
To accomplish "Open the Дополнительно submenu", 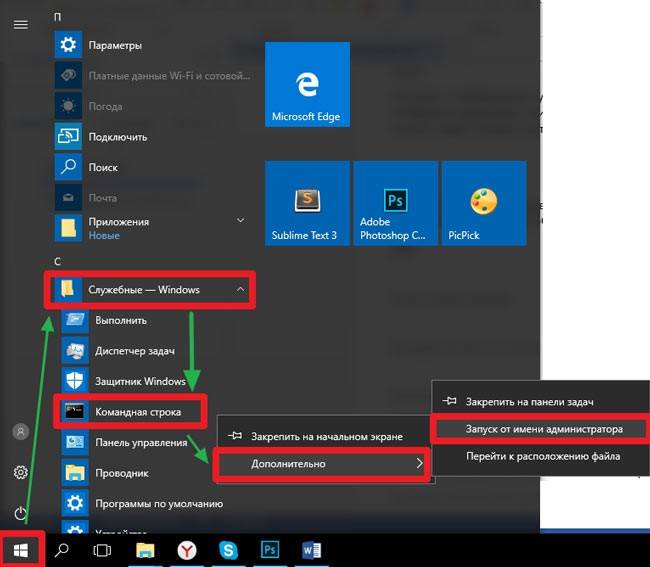I will (322, 464).
